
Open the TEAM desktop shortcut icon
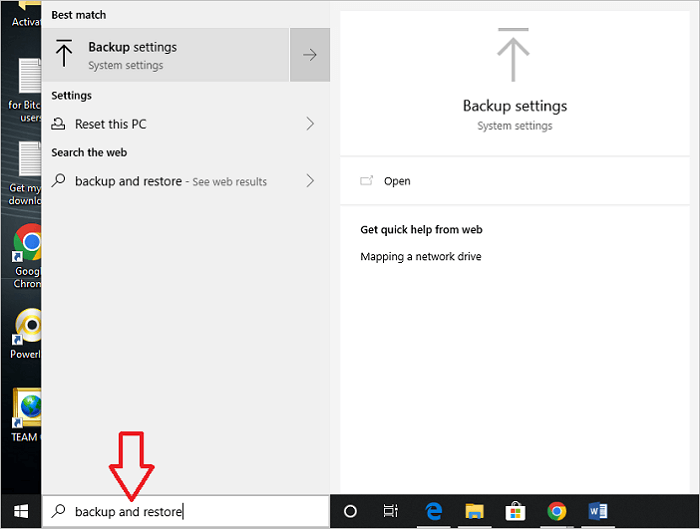tap(25, 410)
